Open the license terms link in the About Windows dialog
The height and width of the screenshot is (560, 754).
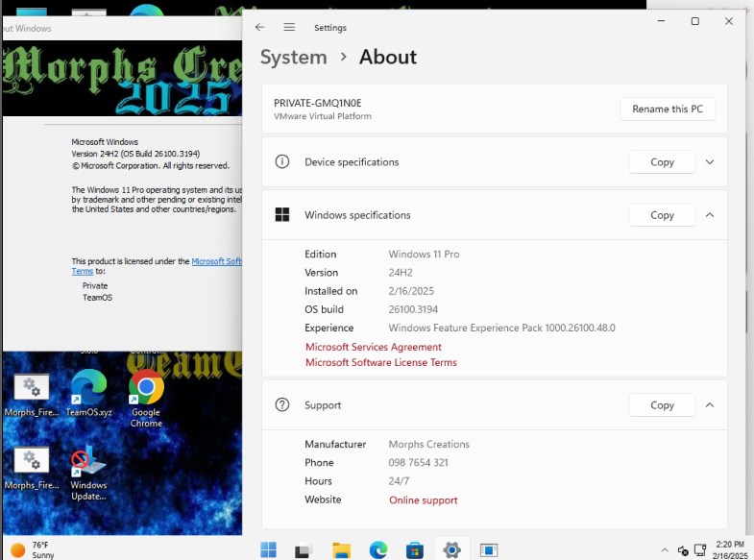(216, 261)
